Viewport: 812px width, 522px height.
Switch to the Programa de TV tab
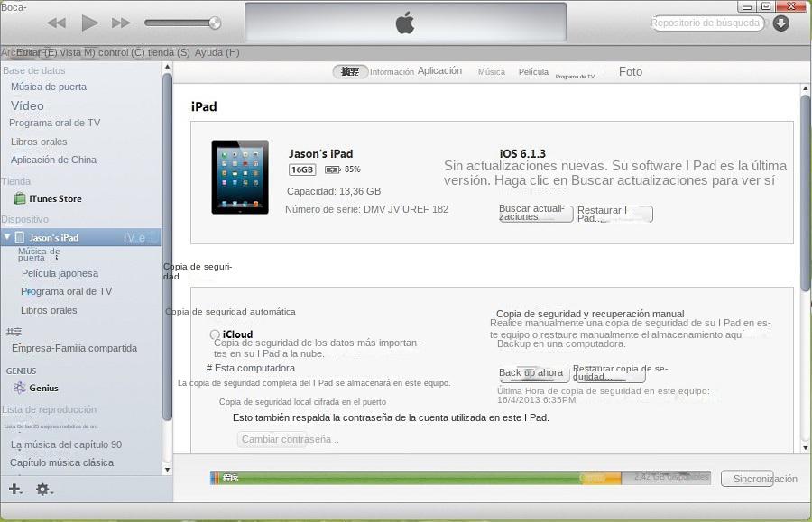point(575,77)
